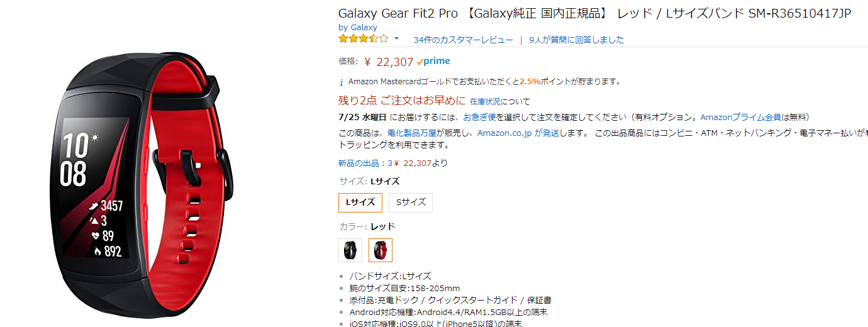The width and height of the screenshot is (868, 327).
Task: Open the 34件のカスタマーレビュー link
Action: click(x=463, y=40)
